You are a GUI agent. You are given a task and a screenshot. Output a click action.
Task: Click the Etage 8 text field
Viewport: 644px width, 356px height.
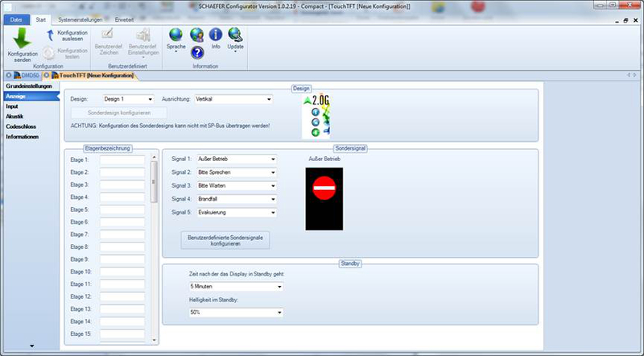click(x=122, y=247)
